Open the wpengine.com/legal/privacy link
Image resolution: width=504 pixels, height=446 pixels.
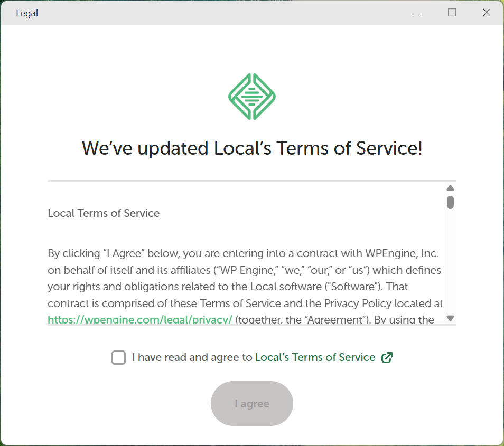pos(140,320)
